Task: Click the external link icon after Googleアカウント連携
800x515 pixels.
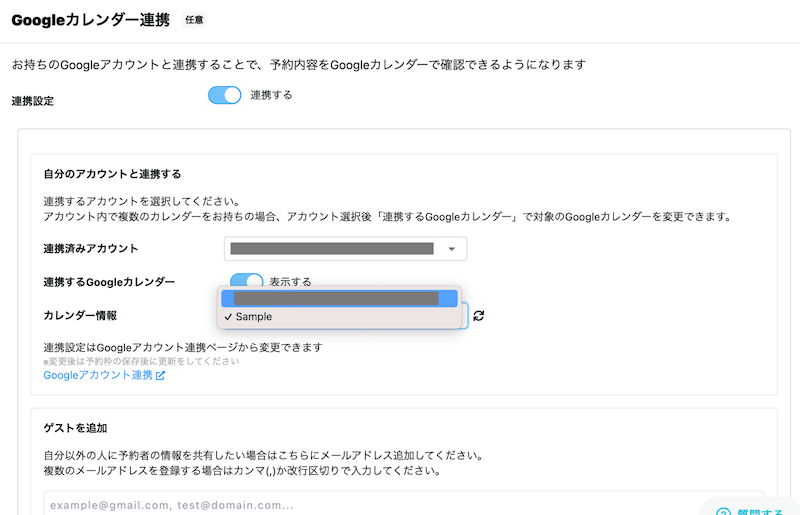Action: [160, 376]
